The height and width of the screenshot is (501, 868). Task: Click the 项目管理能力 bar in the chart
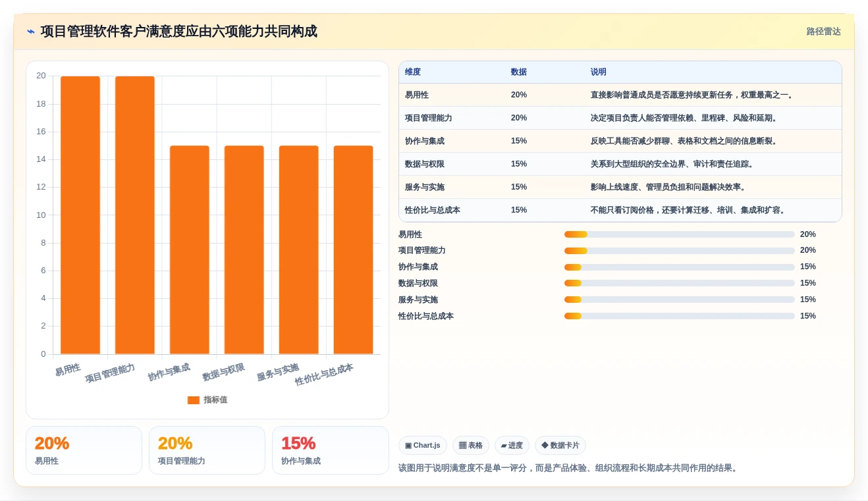click(x=135, y=215)
